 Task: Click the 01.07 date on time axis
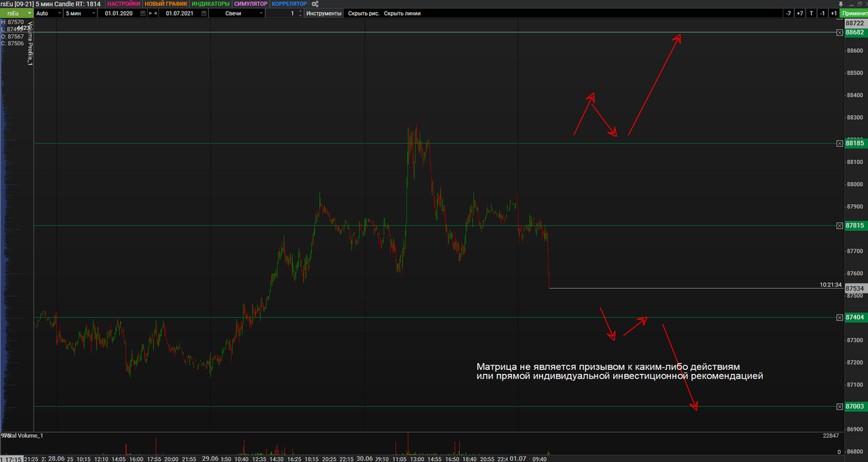point(518,458)
